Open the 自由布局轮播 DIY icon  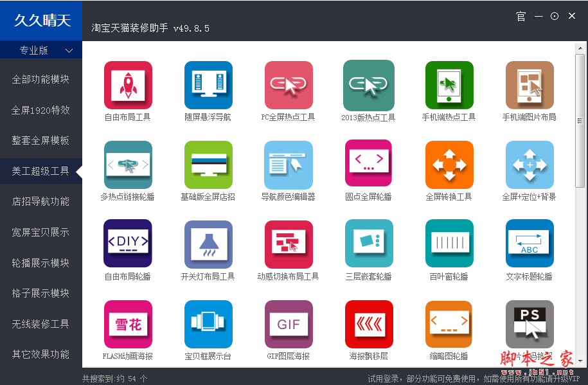128,243
